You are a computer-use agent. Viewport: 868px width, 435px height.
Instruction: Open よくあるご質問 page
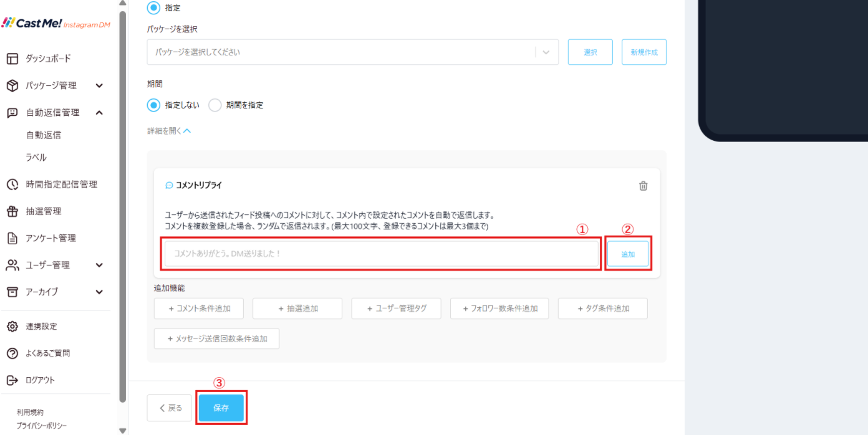tap(47, 353)
